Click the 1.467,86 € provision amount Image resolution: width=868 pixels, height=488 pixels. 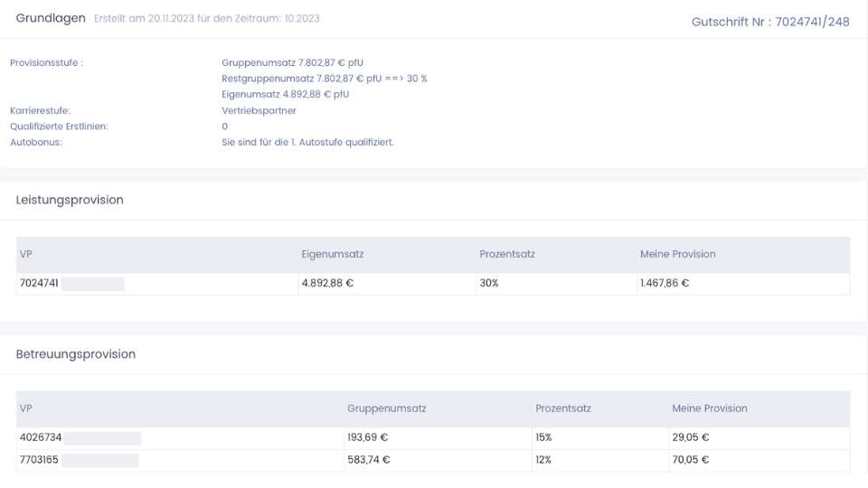point(665,283)
